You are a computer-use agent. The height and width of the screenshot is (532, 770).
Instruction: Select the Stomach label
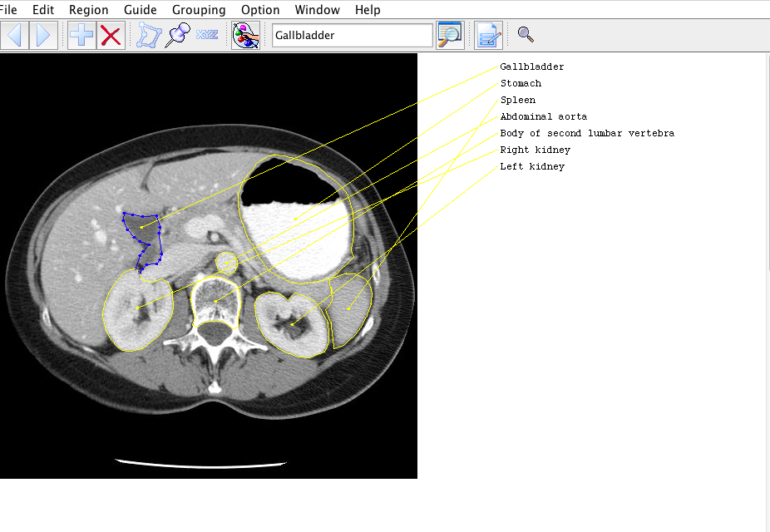(521, 83)
